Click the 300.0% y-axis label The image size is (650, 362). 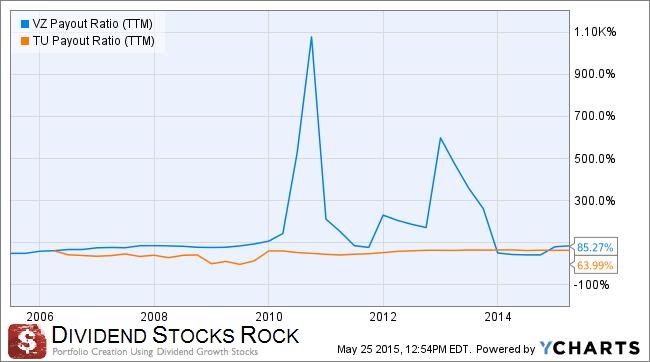click(x=595, y=201)
